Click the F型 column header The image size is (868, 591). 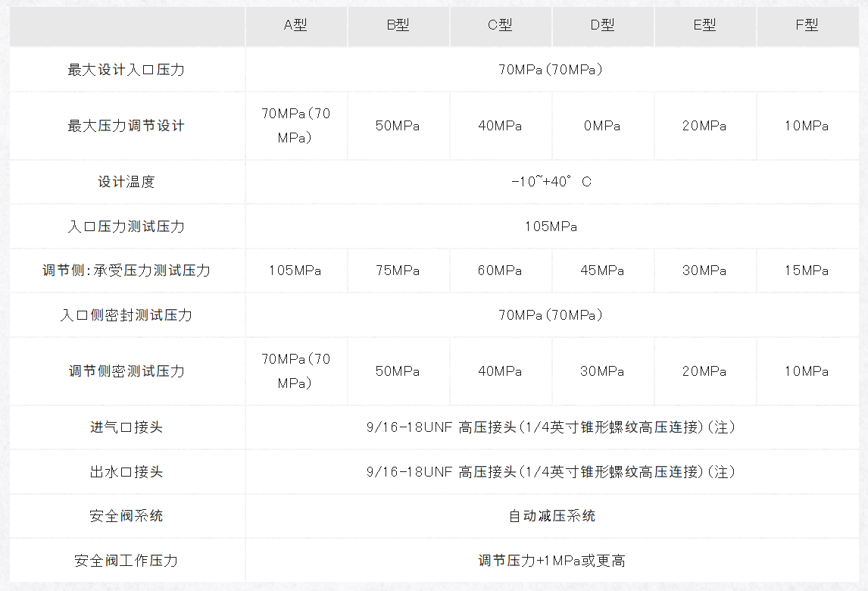coord(807,25)
